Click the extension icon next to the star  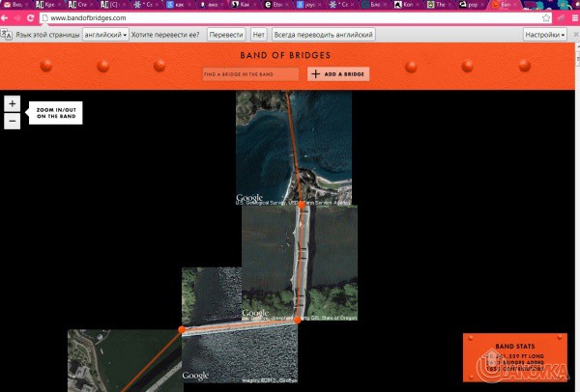click(561, 17)
